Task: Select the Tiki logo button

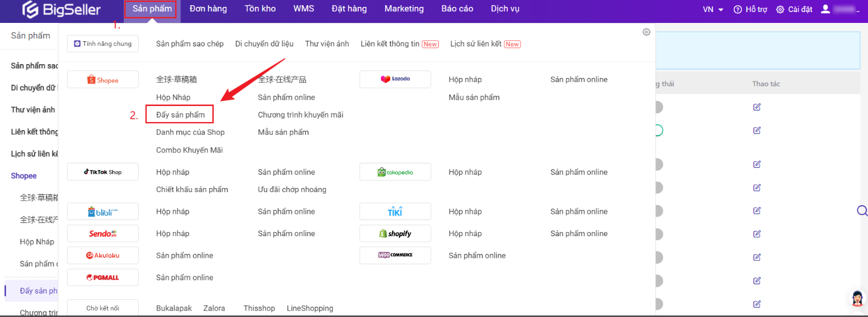Action: 395,212
